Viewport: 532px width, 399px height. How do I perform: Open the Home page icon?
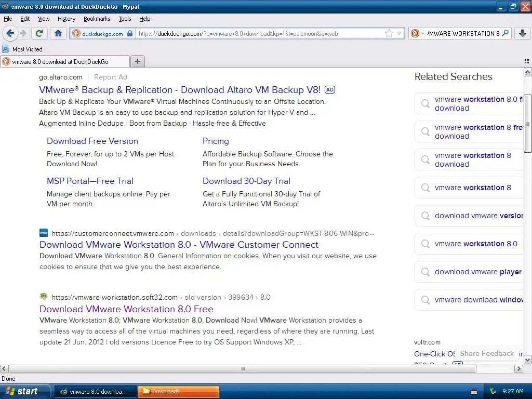coord(58,33)
